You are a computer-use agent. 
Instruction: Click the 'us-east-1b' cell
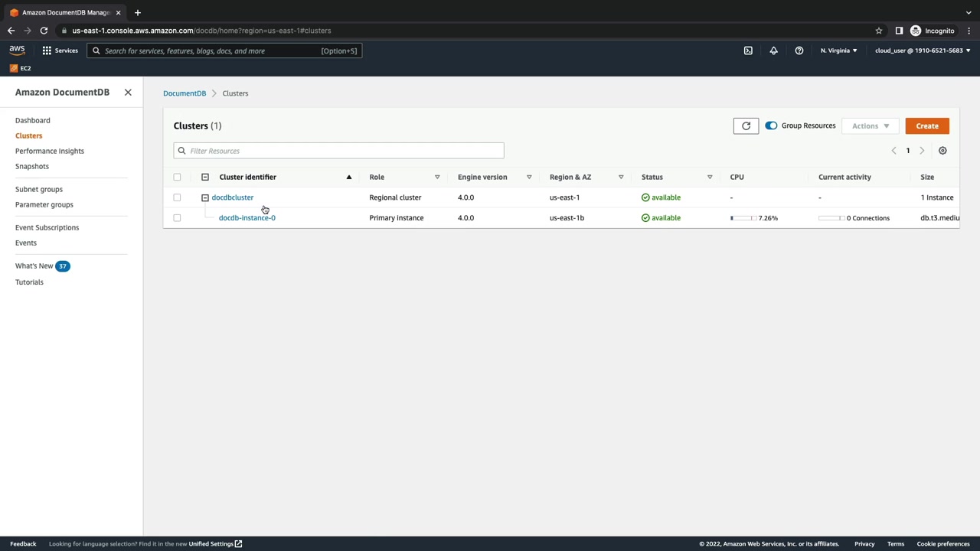click(x=567, y=218)
